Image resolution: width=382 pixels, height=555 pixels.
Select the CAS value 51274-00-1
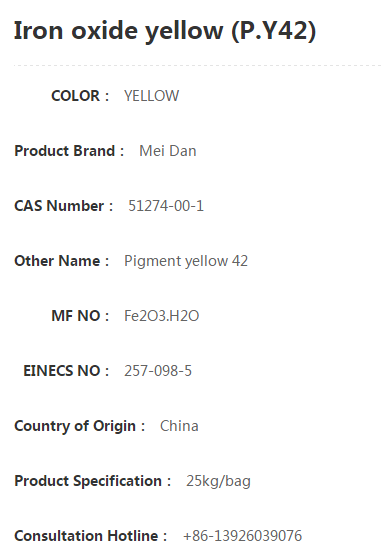tap(166, 206)
